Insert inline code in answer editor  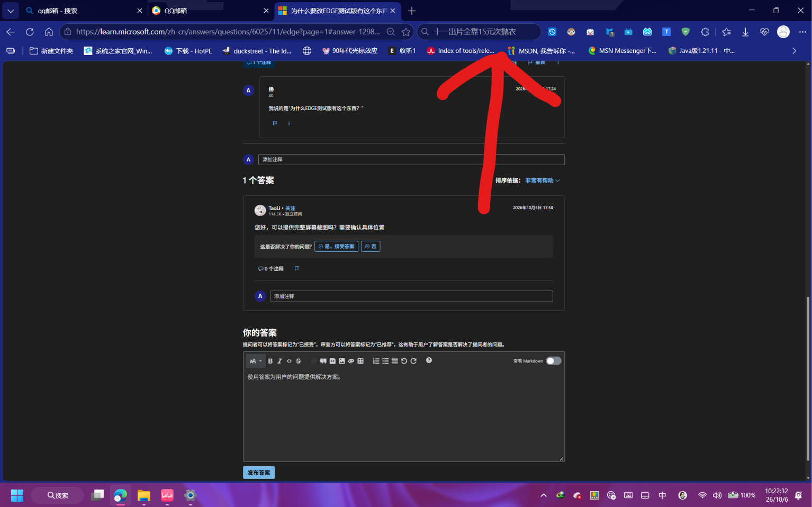pos(289,361)
